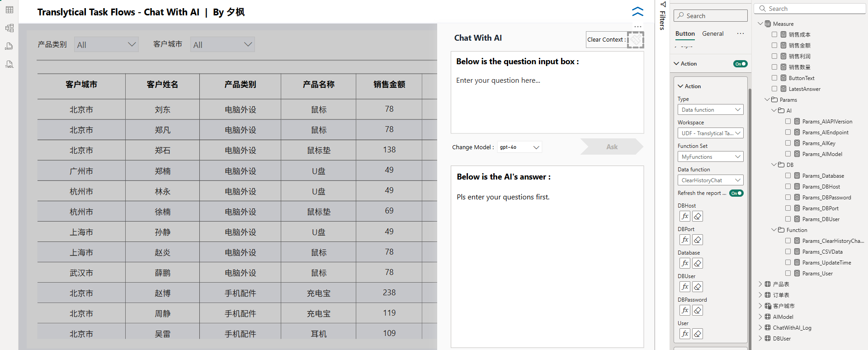868x350 pixels.
Task: Tick the Params_AIKey checkbox
Action: coord(788,143)
